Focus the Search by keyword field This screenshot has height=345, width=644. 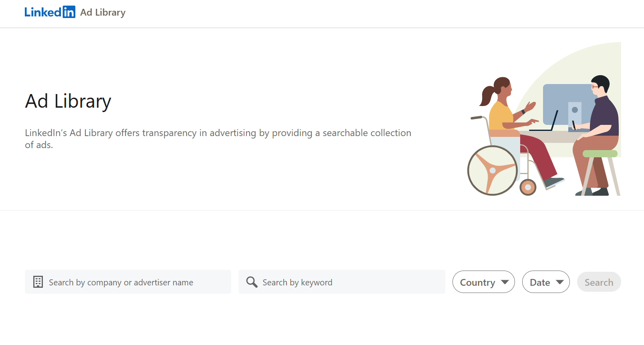(x=349, y=282)
